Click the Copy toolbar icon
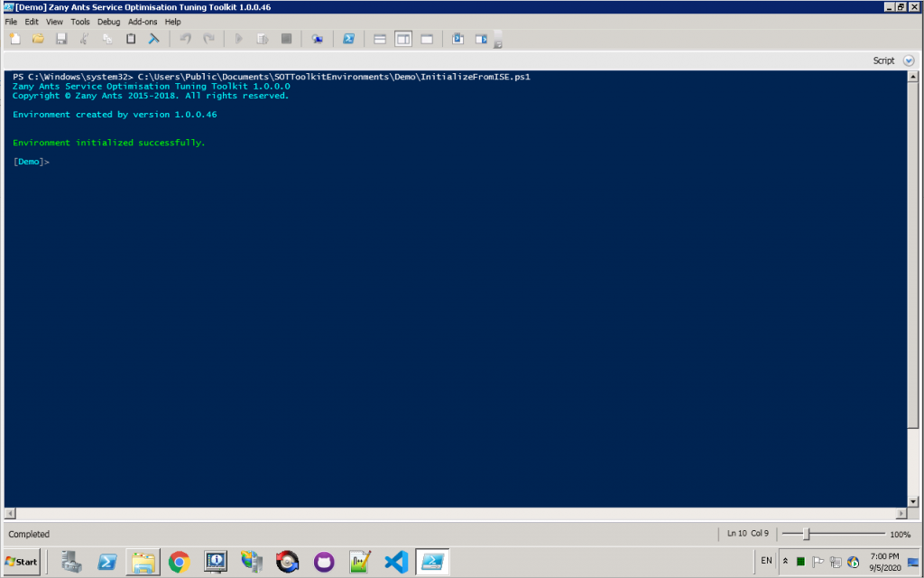 coord(107,39)
